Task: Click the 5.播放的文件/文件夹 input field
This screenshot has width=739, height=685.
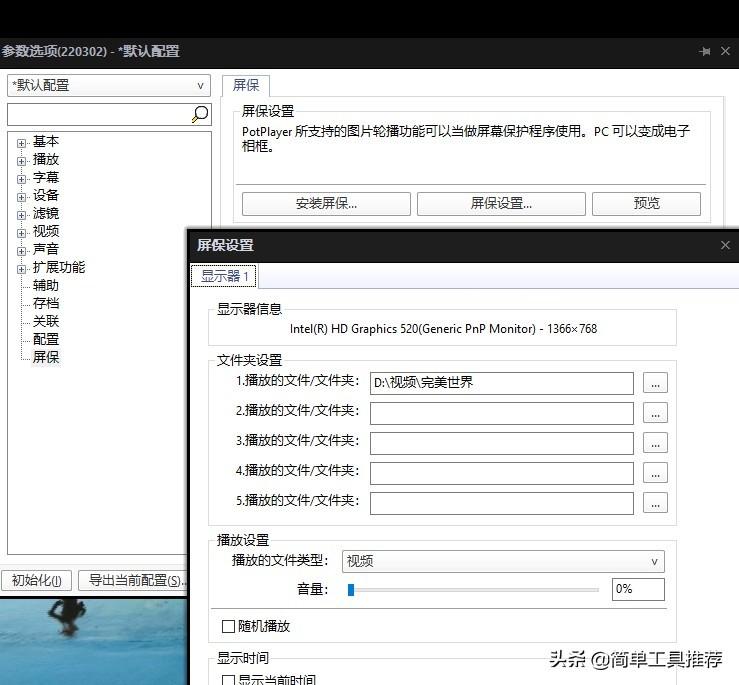Action: pos(501,503)
